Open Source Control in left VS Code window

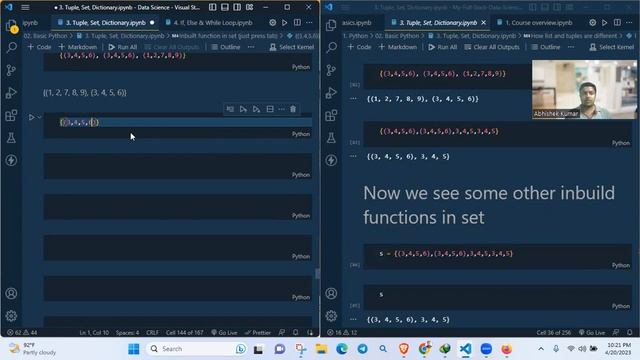[11, 70]
